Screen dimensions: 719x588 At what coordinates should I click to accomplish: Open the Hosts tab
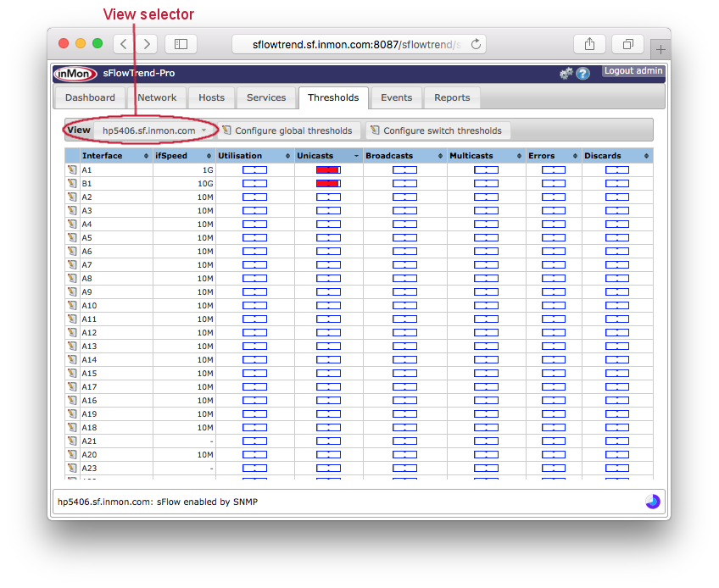click(211, 97)
